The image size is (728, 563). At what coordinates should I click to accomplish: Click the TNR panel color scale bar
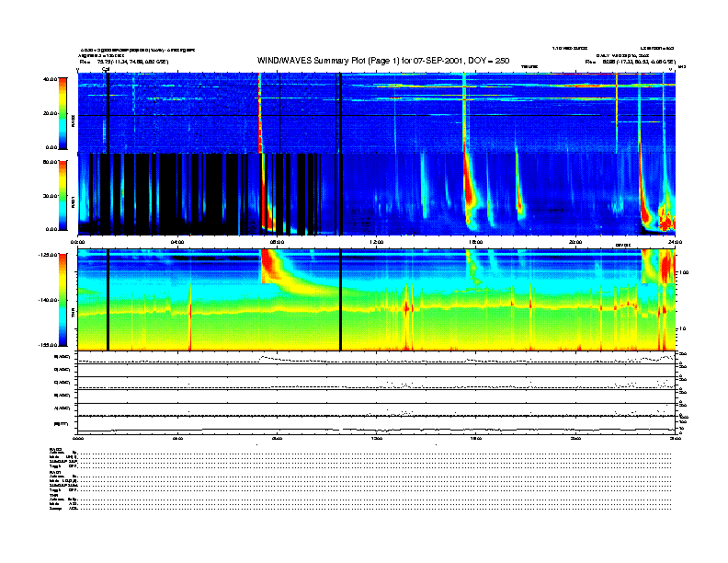point(63,300)
